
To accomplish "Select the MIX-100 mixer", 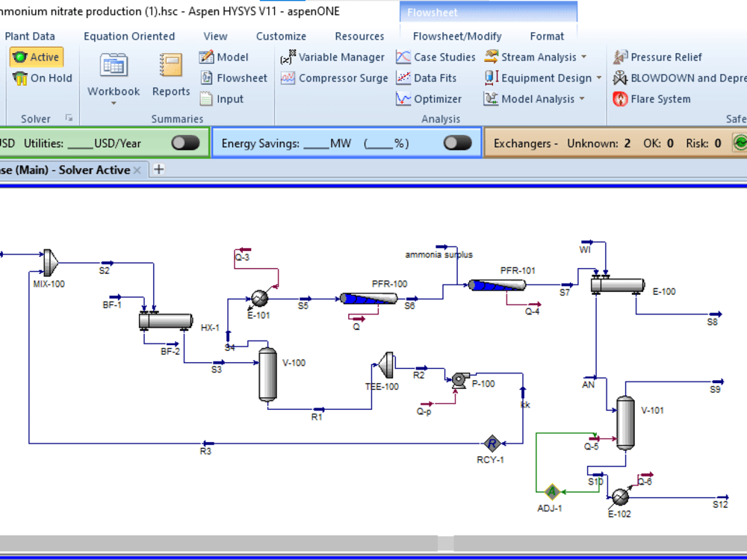I will tap(51, 262).
